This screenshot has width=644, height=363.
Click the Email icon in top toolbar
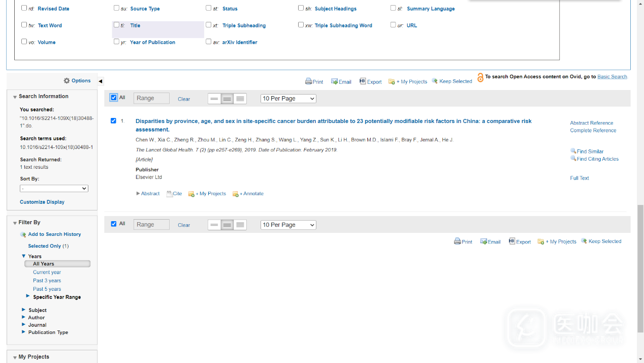click(334, 81)
